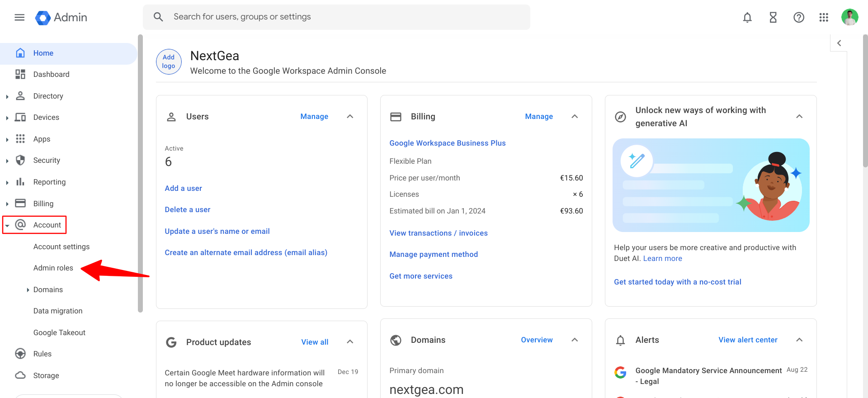
Task: Click the Security shield icon in sidebar
Action: click(x=20, y=160)
